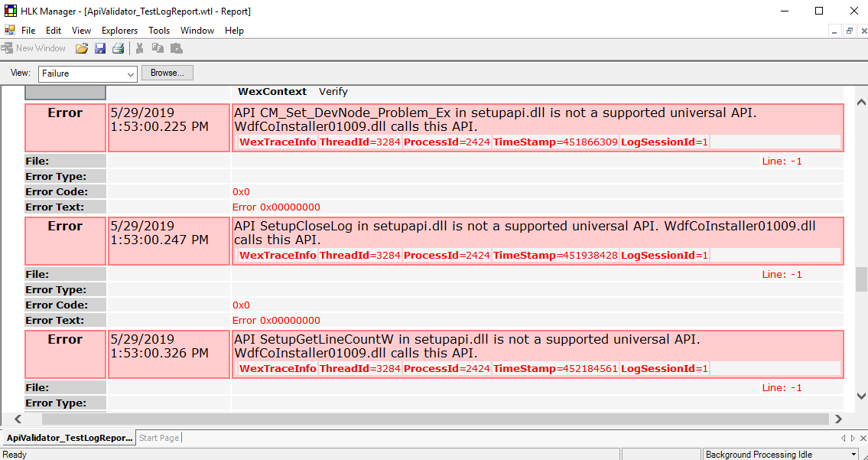Image resolution: width=868 pixels, height=460 pixels.
Task: Close the active document tab with X
Action: pos(863,438)
